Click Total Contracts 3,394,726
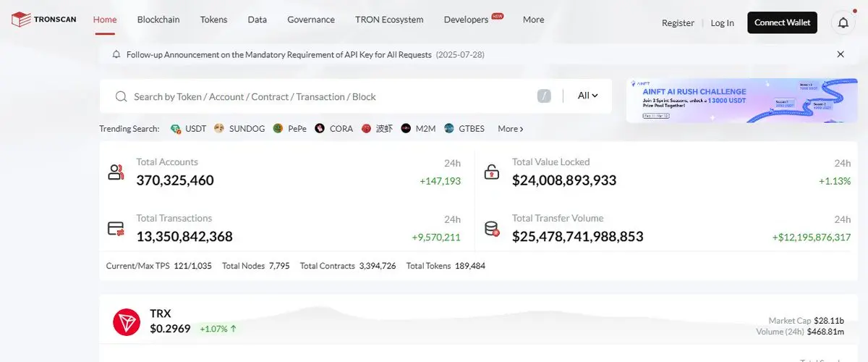Screen dimensions: 868x362 tap(348, 266)
